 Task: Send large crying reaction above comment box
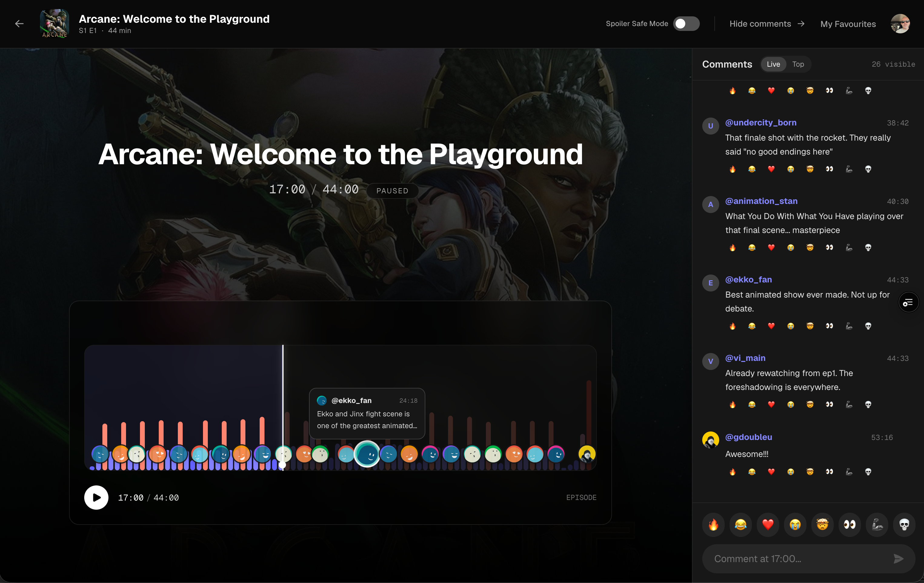click(x=795, y=525)
